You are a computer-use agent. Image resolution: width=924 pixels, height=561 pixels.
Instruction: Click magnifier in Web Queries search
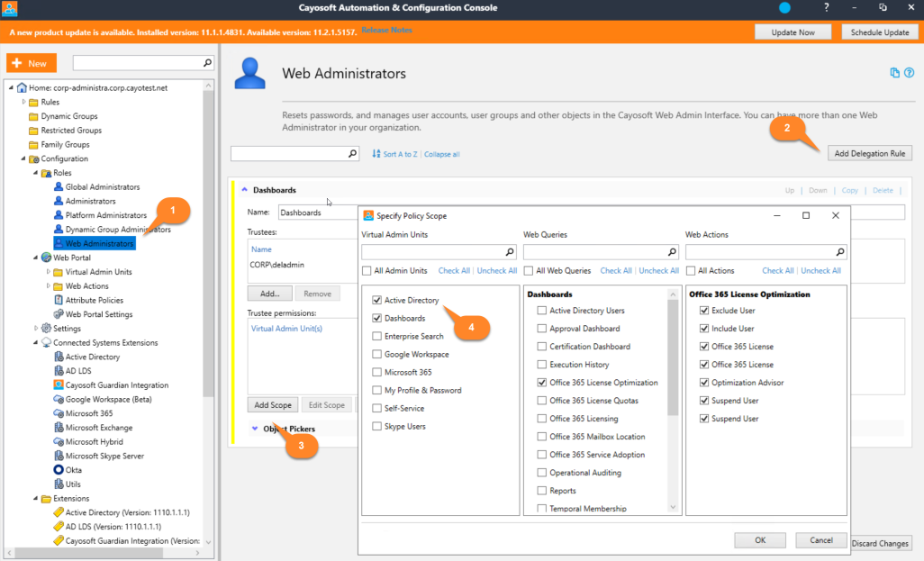(x=672, y=251)
